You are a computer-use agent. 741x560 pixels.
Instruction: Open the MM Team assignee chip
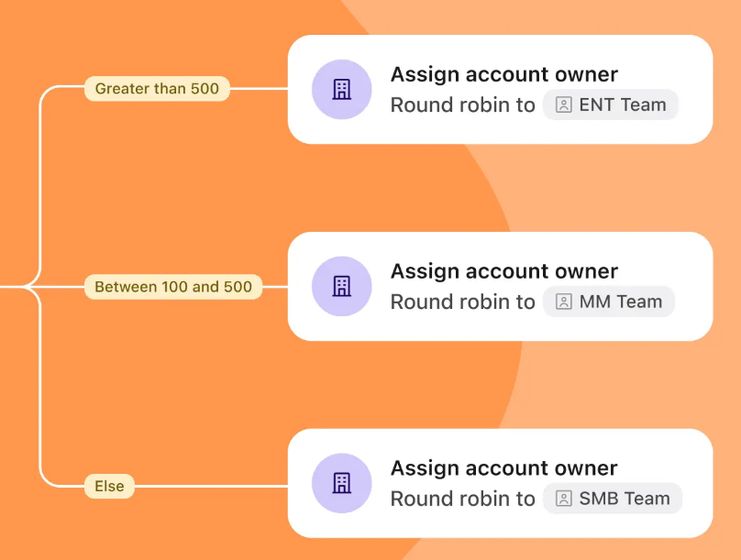point(609,302)
